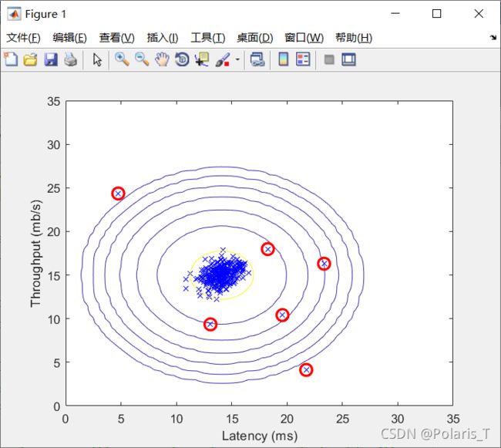This screenshot has width=501, height=448.
Task: Open the 窗口(W) menu
Action: (x=304, y=38)
